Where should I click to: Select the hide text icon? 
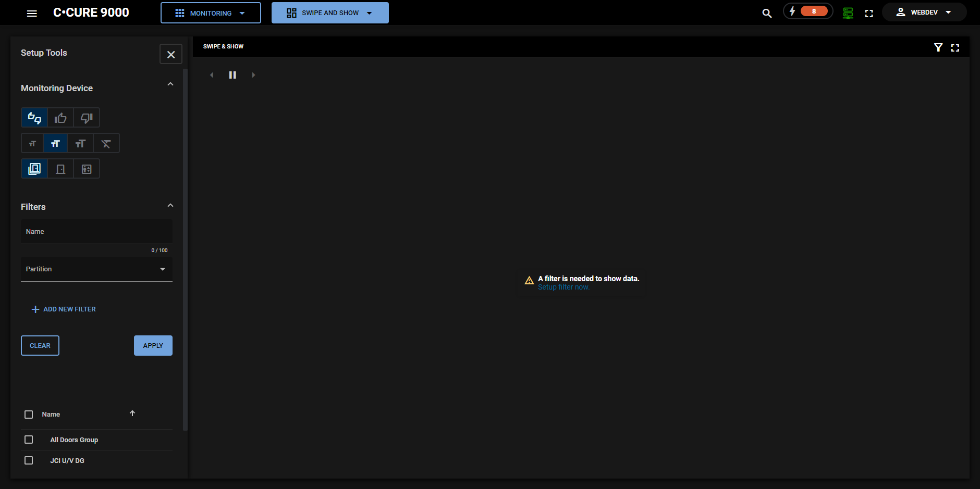(106, 143)
